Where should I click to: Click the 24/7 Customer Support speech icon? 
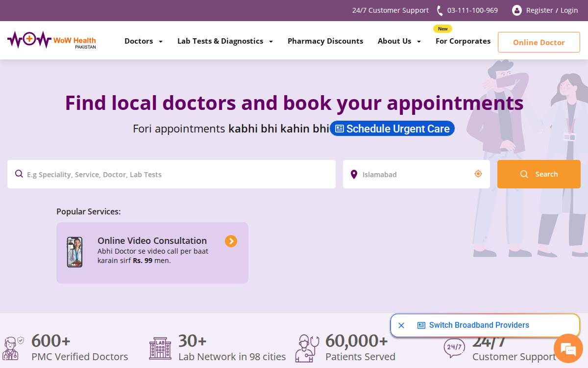pyautogui.click(x=454, y=347)
